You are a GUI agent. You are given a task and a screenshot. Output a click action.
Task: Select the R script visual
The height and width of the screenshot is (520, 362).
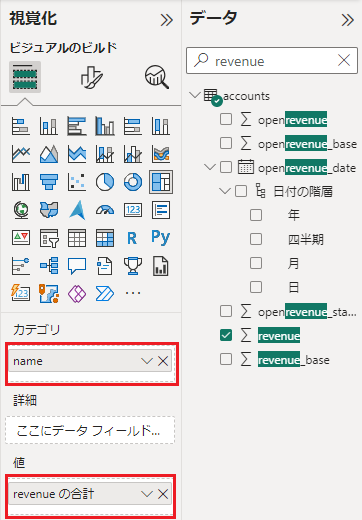point(133,238)
